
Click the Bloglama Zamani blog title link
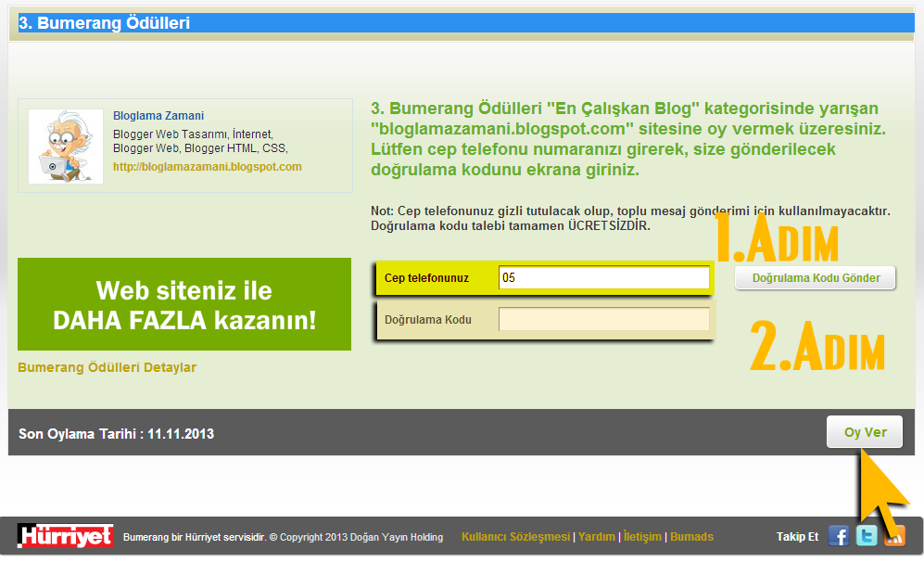coord(158,116)
